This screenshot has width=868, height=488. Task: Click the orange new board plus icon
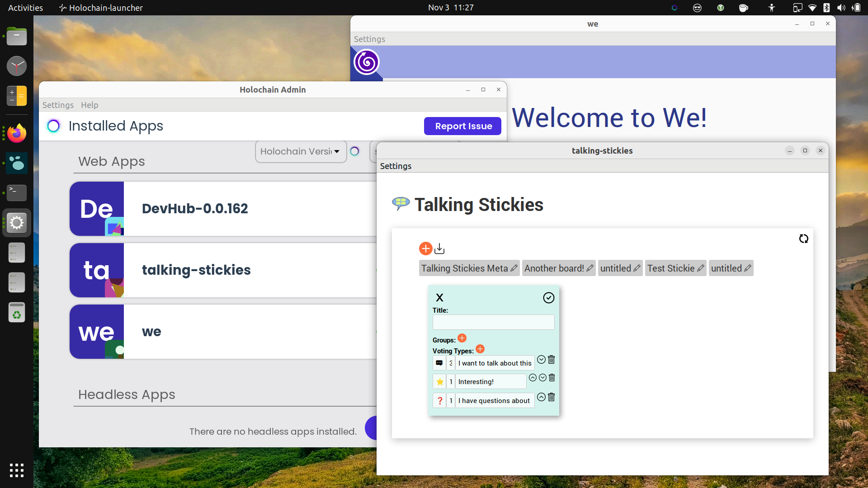425,249
